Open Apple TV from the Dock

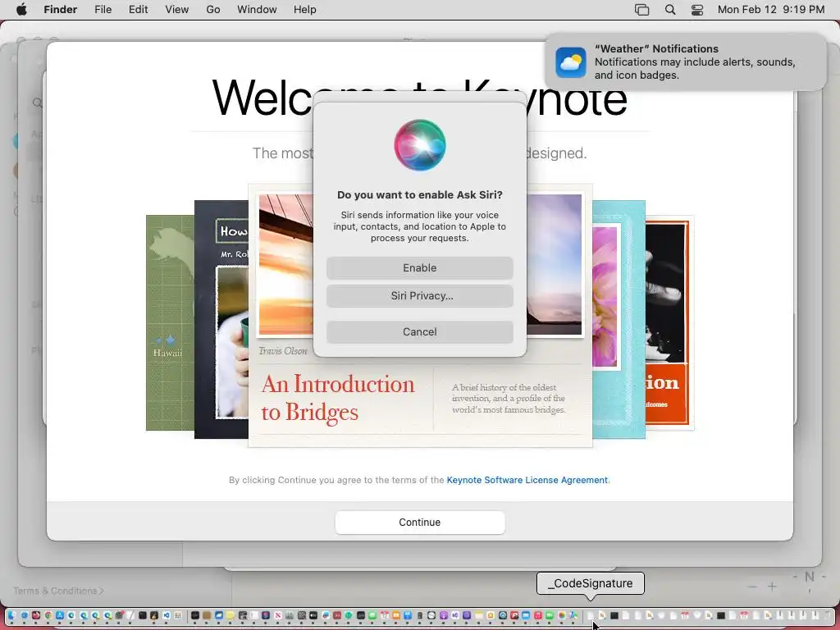point(313,615)
